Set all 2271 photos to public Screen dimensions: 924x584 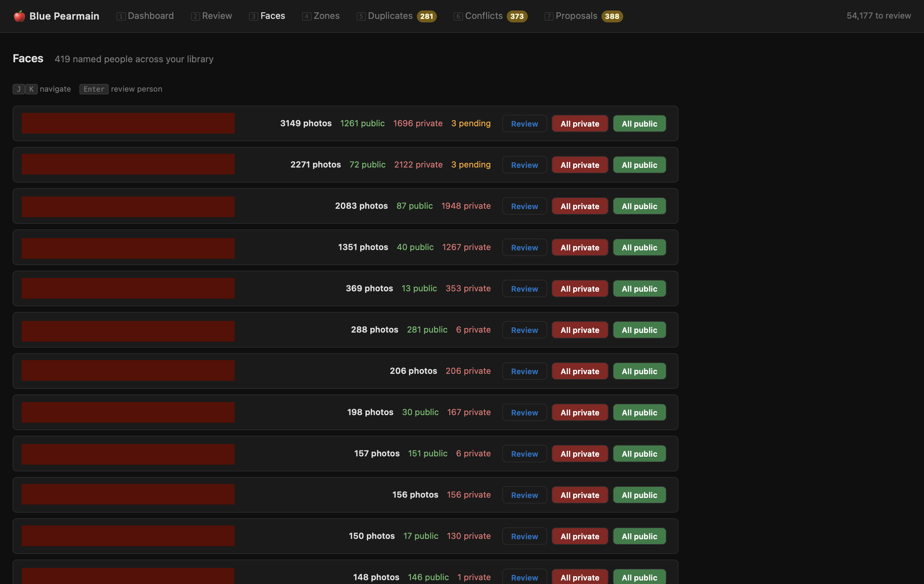(x=639, y=165)
